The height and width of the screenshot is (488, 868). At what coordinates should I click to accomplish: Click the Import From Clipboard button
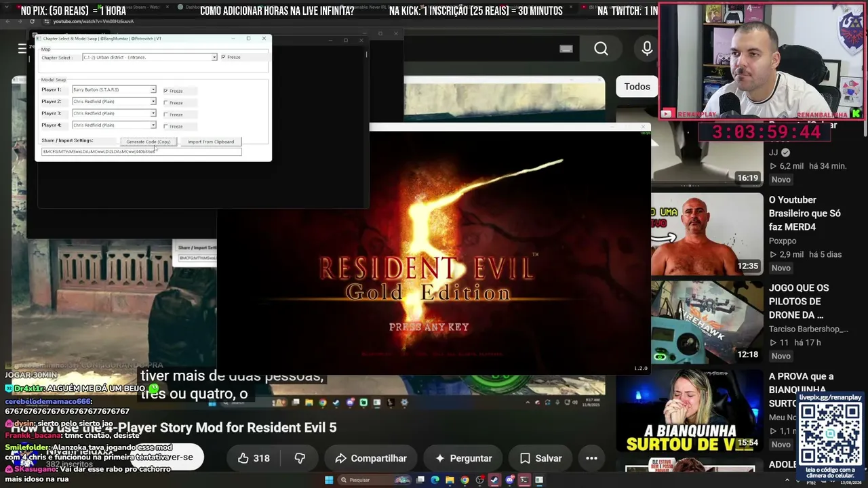[x=211, y=142]
